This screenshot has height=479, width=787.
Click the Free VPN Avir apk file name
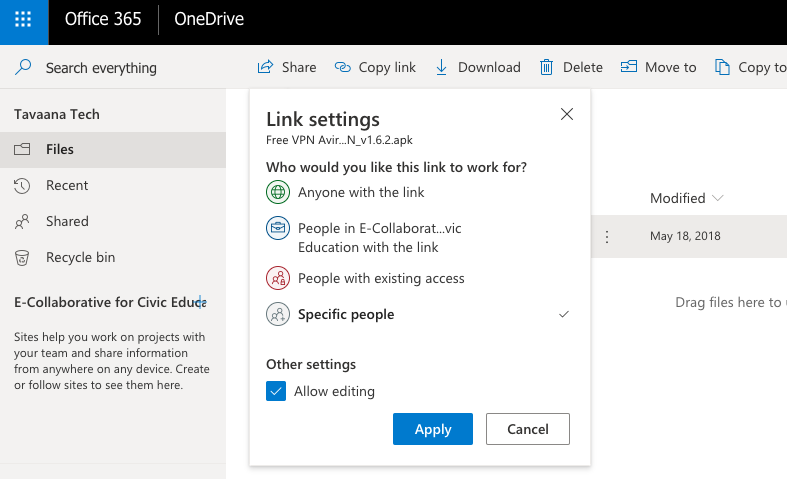point(339,140)
